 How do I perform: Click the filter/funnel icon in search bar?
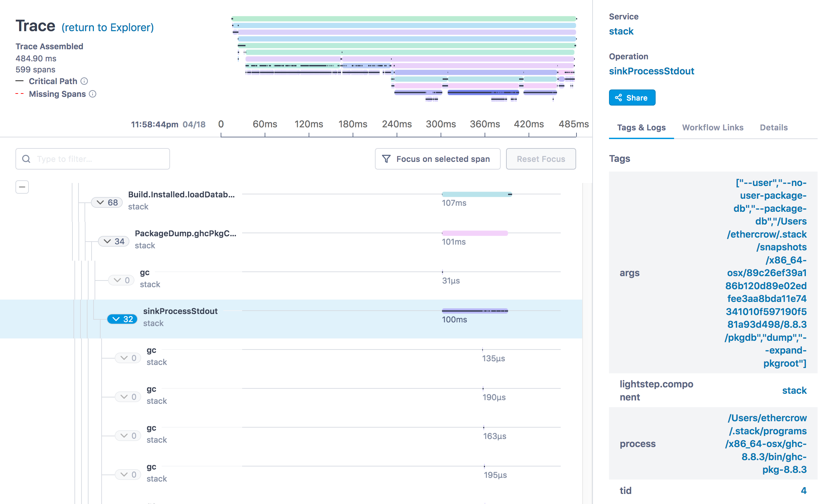point(386,159)
